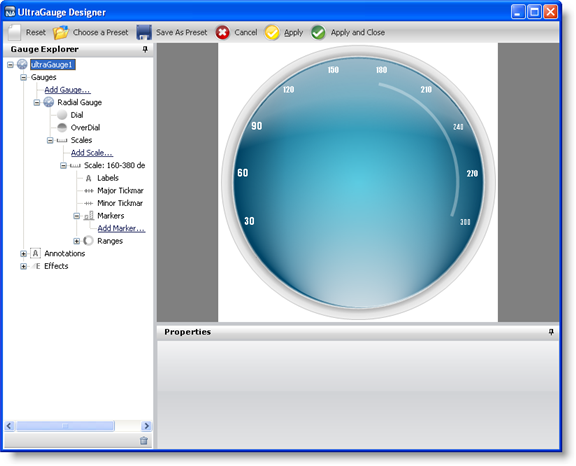576x466 pixels.
Task: Click the 180 label on gauge
Action: pos(381,70)
